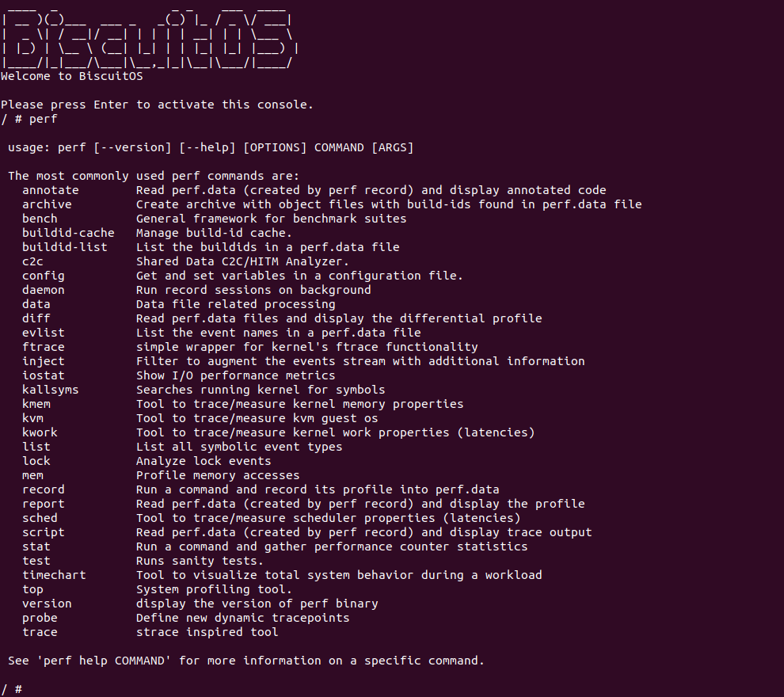Click the 'stat' command name

pos(36,547)
